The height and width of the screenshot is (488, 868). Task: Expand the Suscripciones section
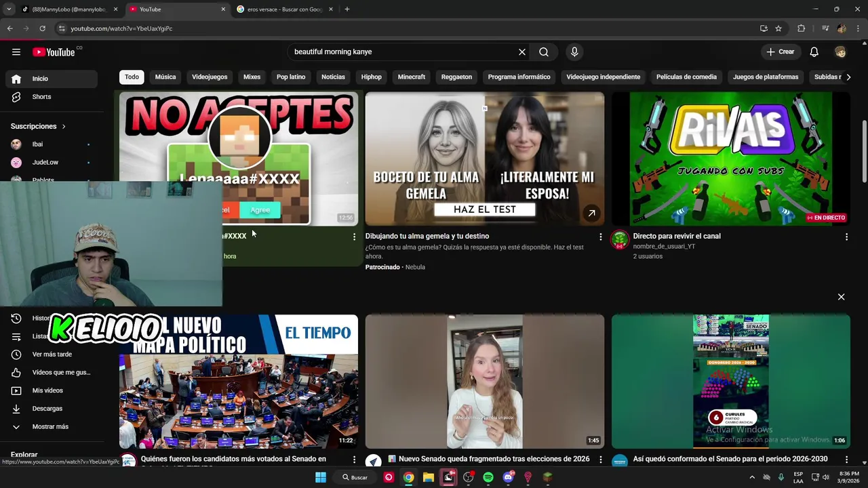click(39, 126)
